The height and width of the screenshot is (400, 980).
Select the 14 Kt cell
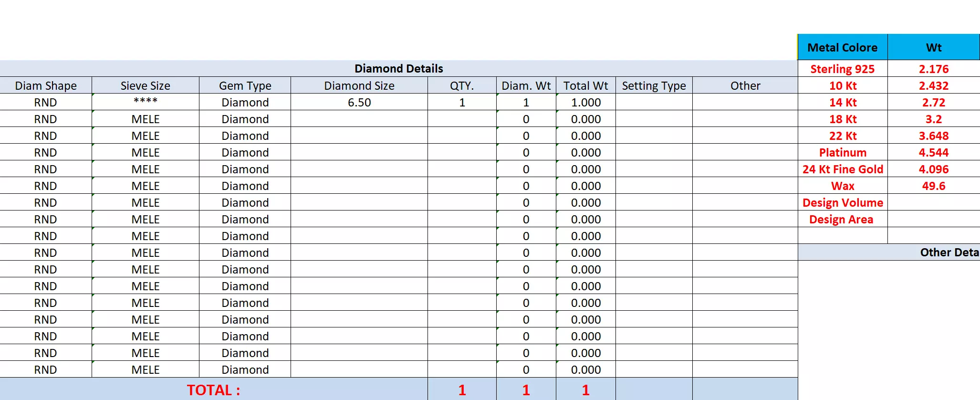tap(843, 102)
